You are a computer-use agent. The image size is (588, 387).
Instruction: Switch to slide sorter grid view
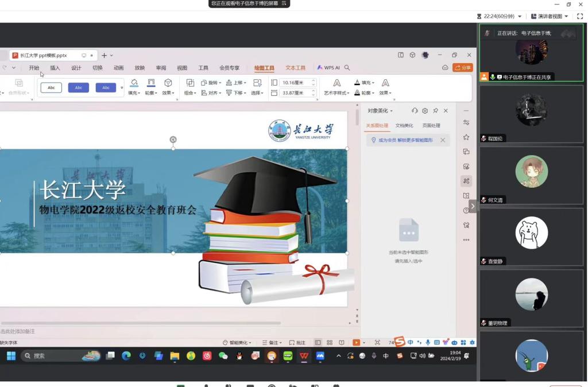click(330, 343)
